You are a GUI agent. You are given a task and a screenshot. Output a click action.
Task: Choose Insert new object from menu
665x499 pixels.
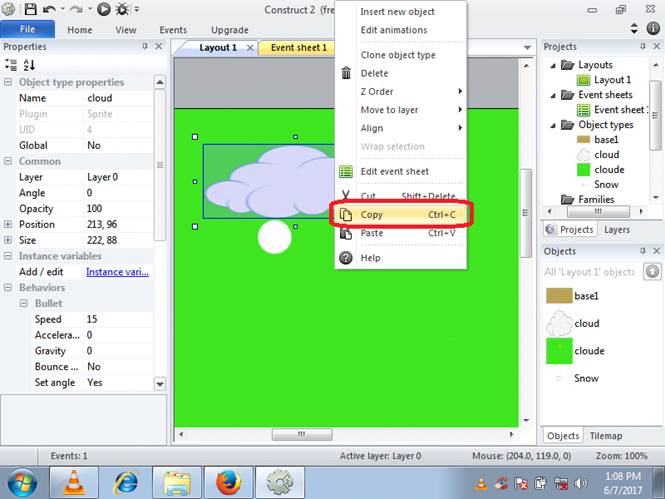(x=401, y=11)
